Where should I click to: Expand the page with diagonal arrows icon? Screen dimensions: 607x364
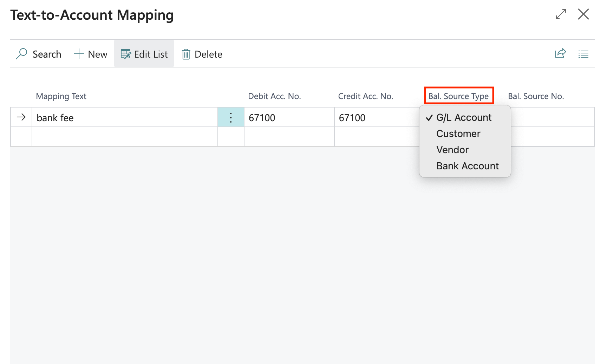tap(561, 14)
